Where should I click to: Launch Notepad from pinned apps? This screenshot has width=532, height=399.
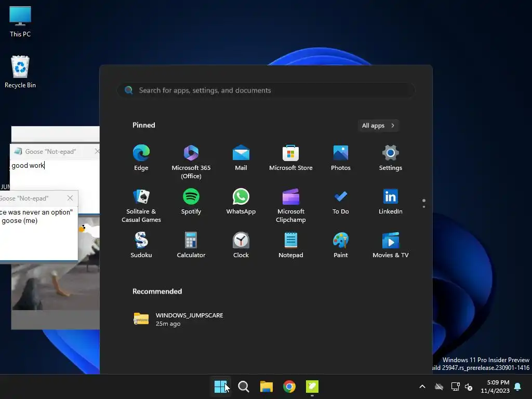[x=291, y=245]
